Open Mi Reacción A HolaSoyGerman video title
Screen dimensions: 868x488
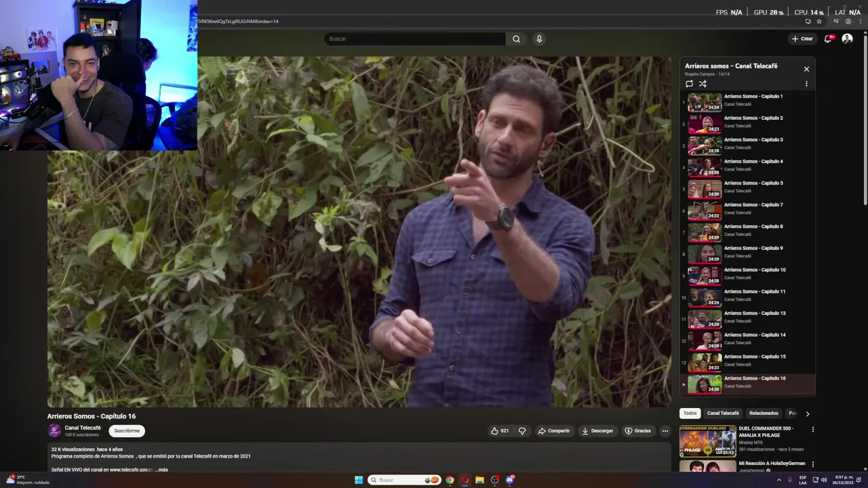tap(772, 464)
